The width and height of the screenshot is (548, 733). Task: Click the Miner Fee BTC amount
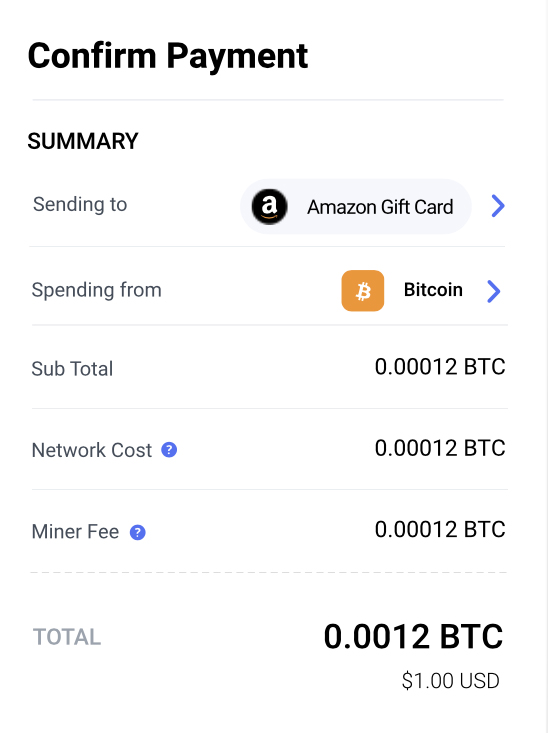point(440,529)
